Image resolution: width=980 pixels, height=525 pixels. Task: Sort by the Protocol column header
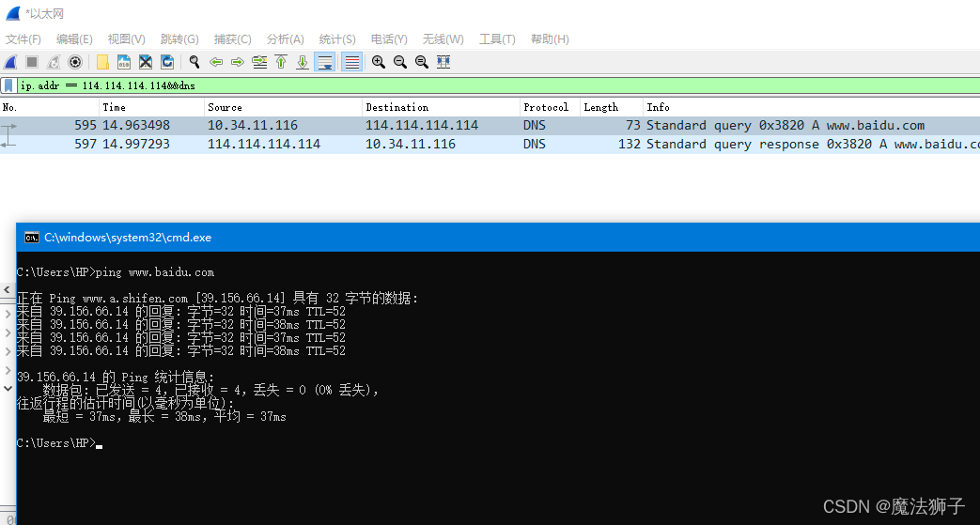(x=550, y=107)
